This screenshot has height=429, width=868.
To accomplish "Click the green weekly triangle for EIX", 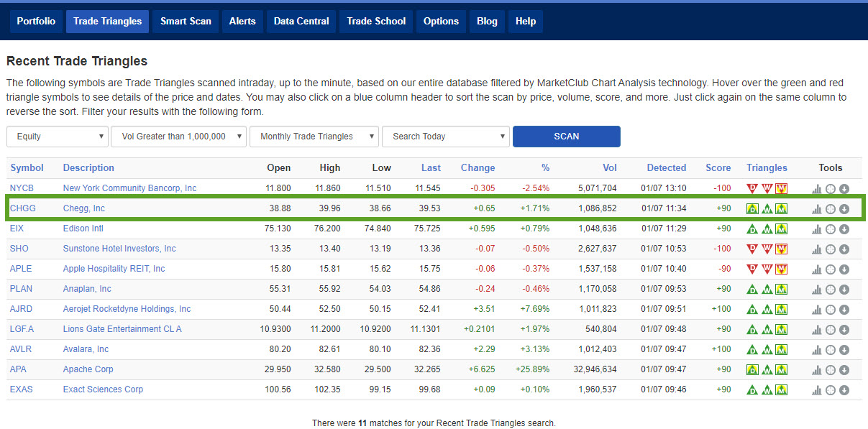I will (767, 229).
